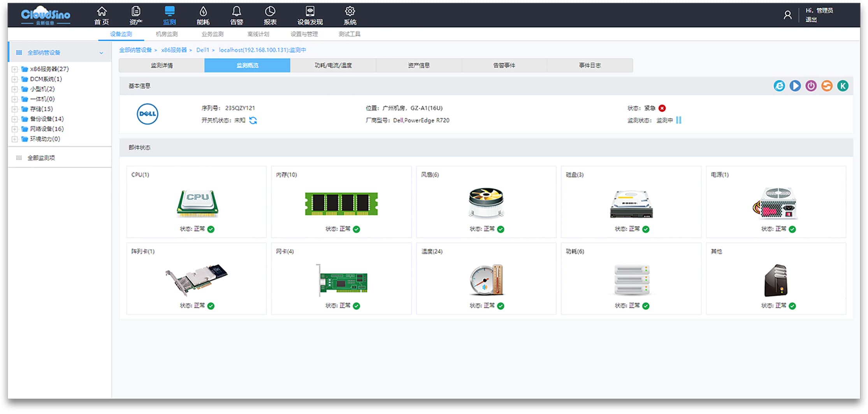The image size is (868, 414).
Task: Click the orange sync arrows icon
Action: [x=827, y=86]
